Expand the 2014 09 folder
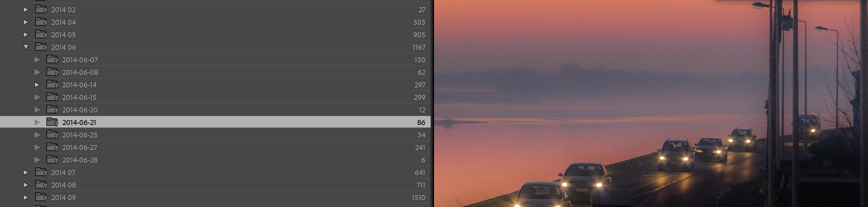 [26, 197]
